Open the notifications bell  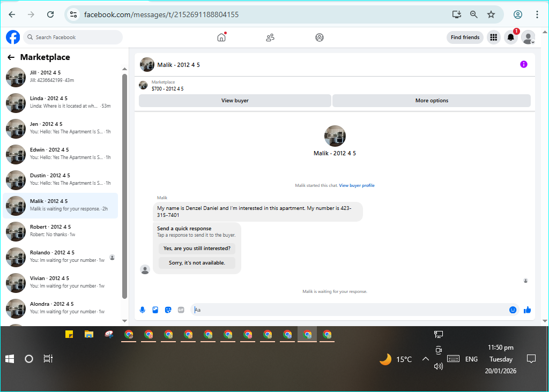point(511,37)
